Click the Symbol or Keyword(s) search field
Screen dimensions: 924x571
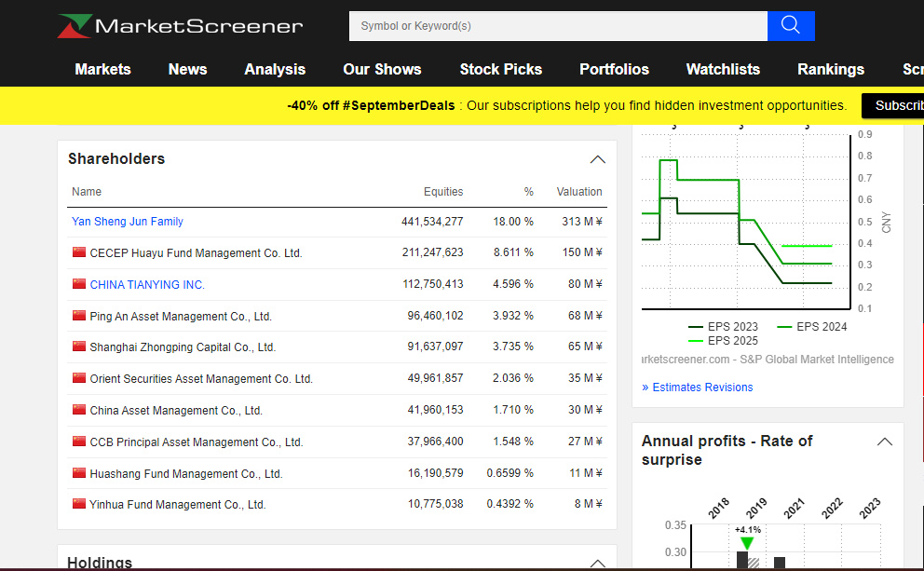coord(558,26)
